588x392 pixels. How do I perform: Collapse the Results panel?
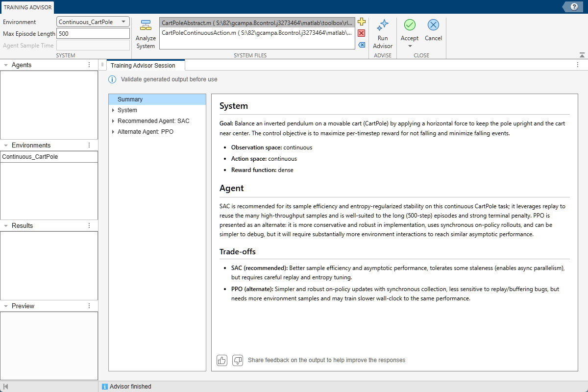[x=5, y=225]
